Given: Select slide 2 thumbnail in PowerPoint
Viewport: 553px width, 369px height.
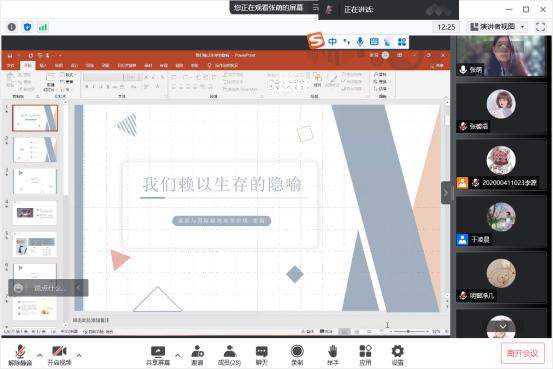Looking at the screenshot, I should (x=35, y=150).
